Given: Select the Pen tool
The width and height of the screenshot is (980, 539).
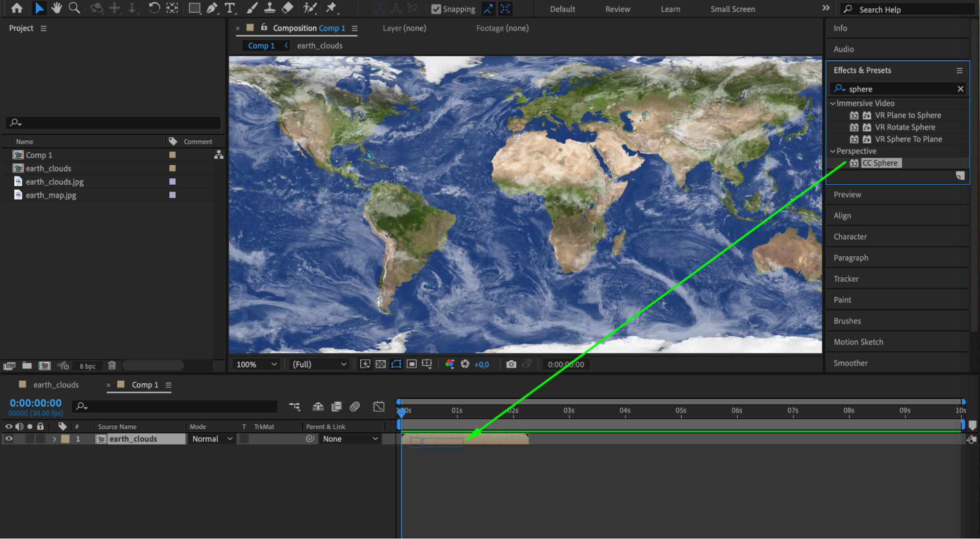Looking at the screenshot, I should pos(212,8).
